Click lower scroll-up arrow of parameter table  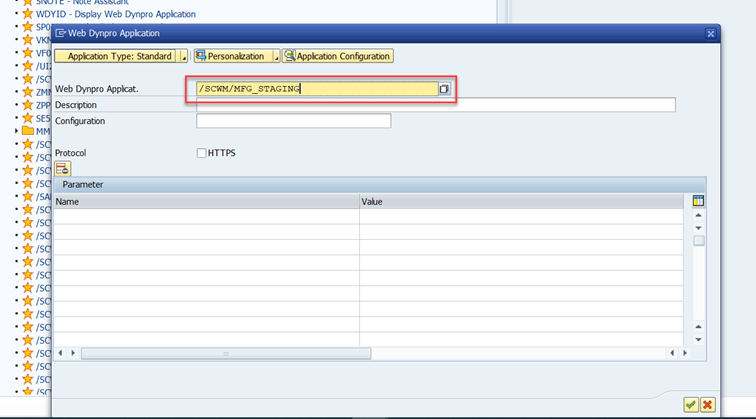[x=698, y=327]
